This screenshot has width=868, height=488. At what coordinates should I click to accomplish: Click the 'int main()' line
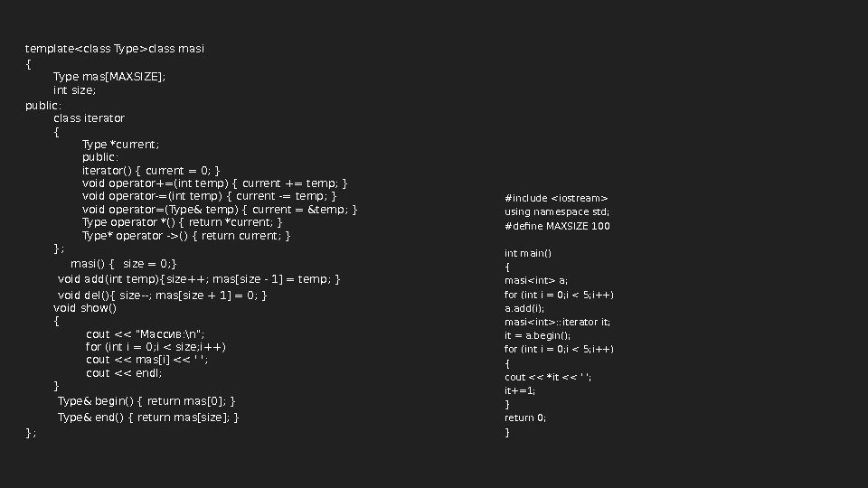click(x=528, y=253)
